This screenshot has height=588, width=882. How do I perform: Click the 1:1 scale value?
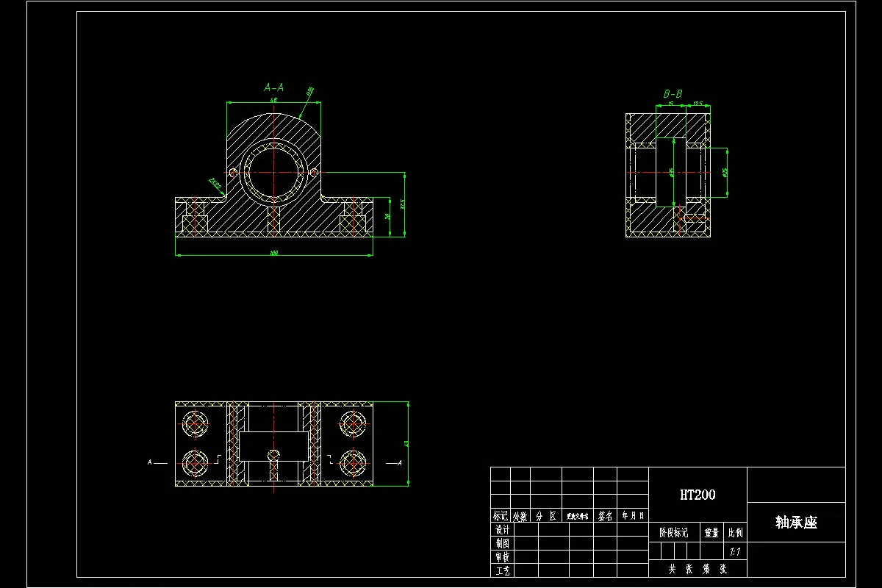734,551
